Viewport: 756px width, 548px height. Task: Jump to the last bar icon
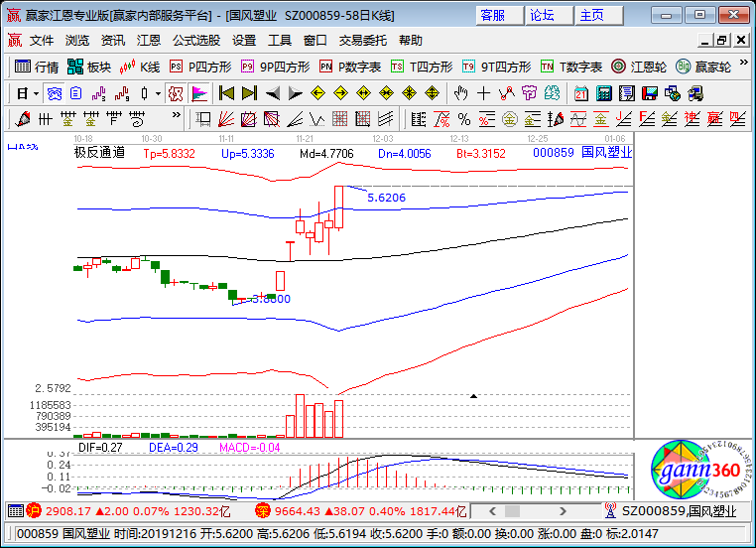pos(249,93)
